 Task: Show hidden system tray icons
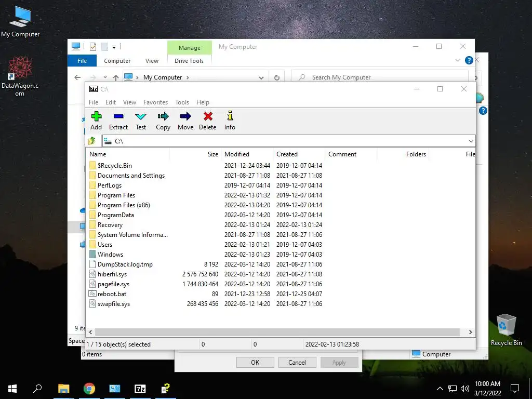440,389
